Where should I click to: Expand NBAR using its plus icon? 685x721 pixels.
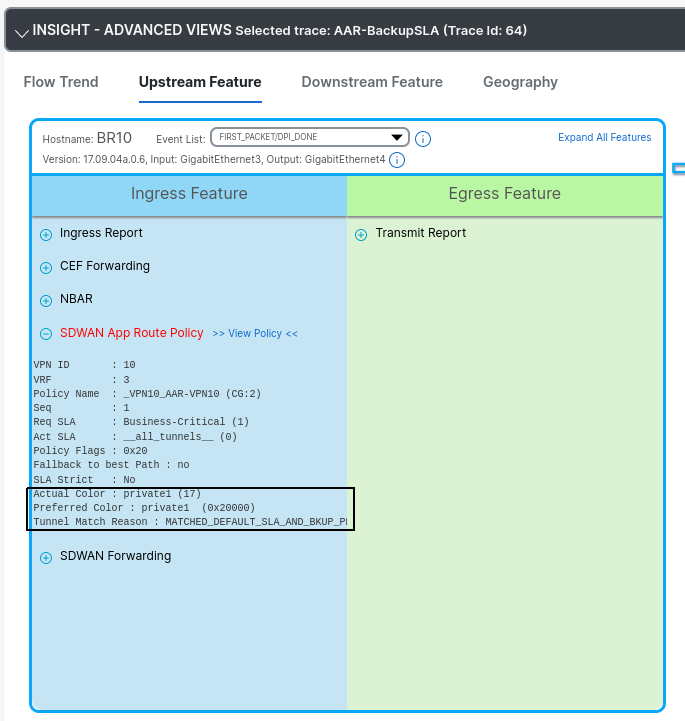(46, 301)
